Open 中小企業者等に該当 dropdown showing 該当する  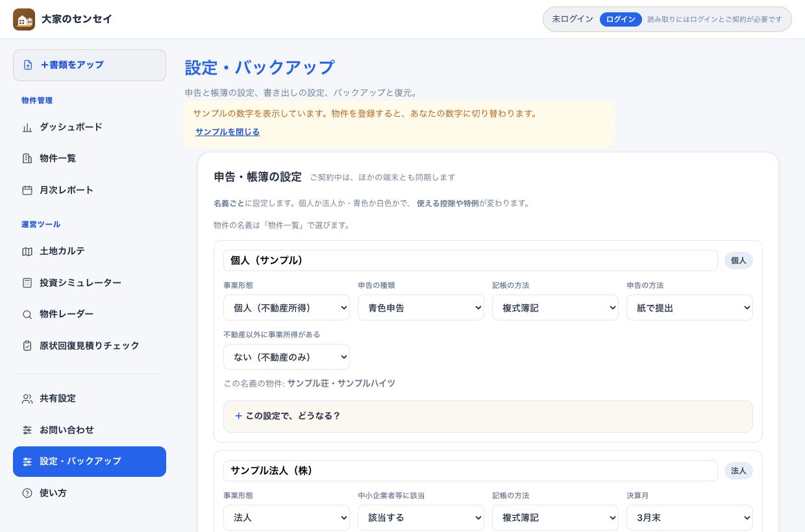pyautogui.click(x=421, y=518)
